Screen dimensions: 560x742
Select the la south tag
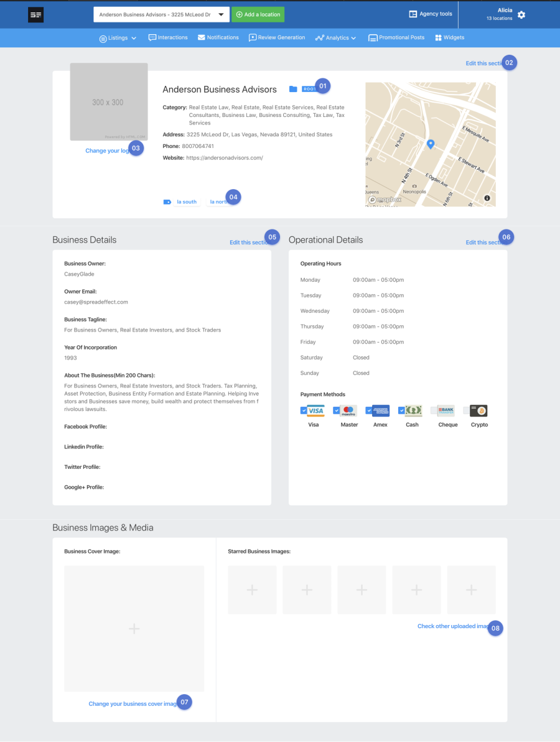pyautogui.click(x=187, y=202)
